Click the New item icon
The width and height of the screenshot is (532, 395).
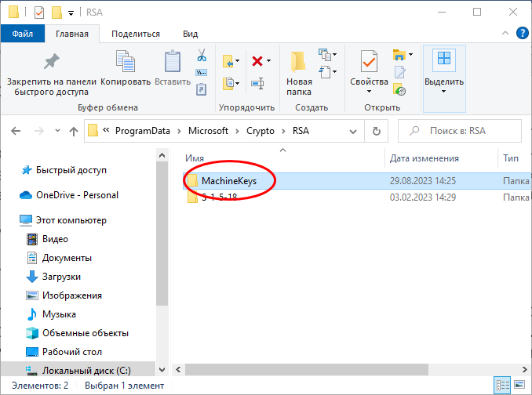pos(325,54)
